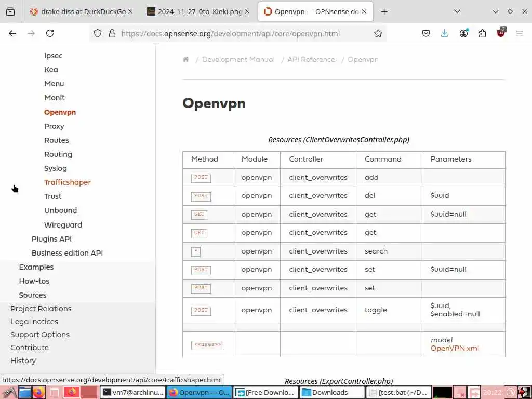Switch to Downloads folder window
Screen dimensions: 532x399
click(332, 392)
